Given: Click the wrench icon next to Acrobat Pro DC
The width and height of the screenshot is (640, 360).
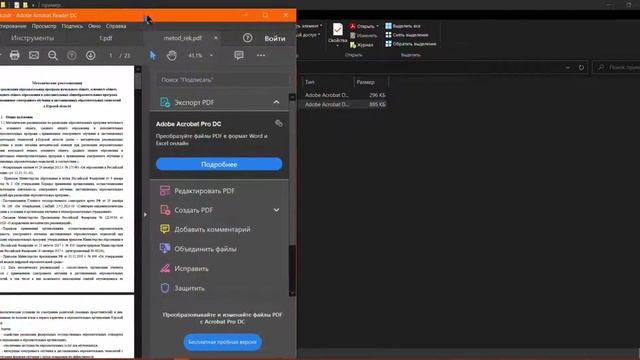Looking at the screenshot, I should (279, 123).
